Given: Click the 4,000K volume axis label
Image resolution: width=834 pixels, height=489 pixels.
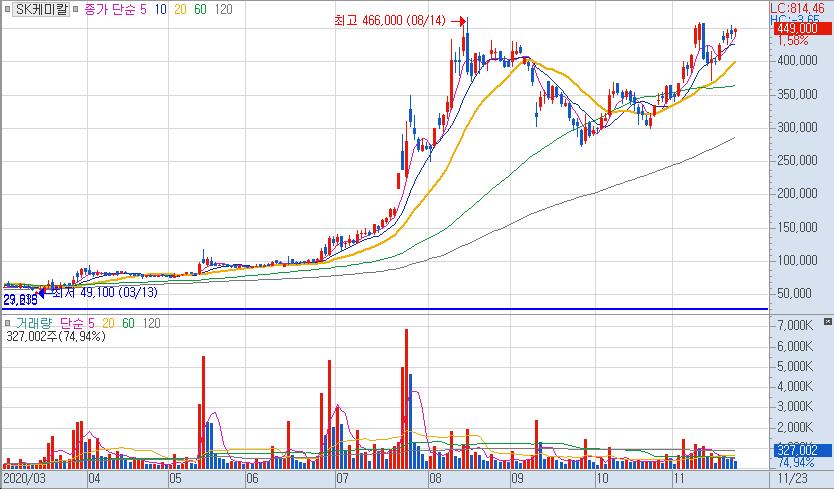Looking at the screenshot, I should point(795,386).
